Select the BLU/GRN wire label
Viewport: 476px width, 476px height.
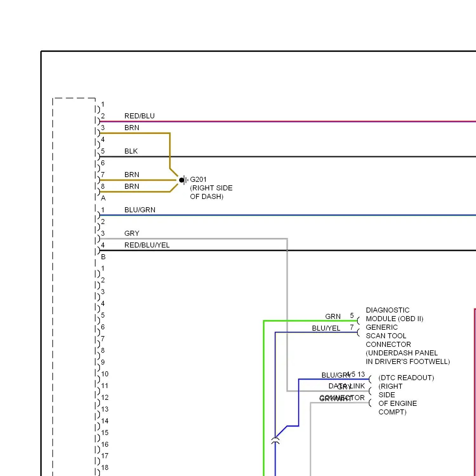pyautogui.click(x=140, y=210)
